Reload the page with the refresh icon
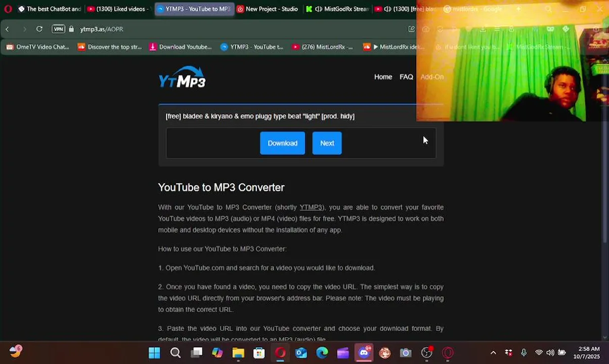Viewport: 609px width, 364px height. point(39,29)
